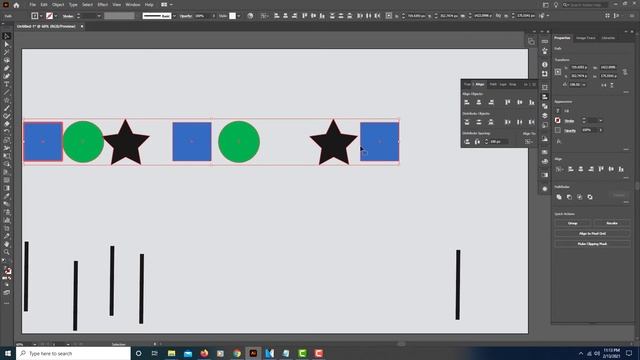Click the Recolor quick action button
The height and width of the screenshot is (360, 640).
coord(612,223)
